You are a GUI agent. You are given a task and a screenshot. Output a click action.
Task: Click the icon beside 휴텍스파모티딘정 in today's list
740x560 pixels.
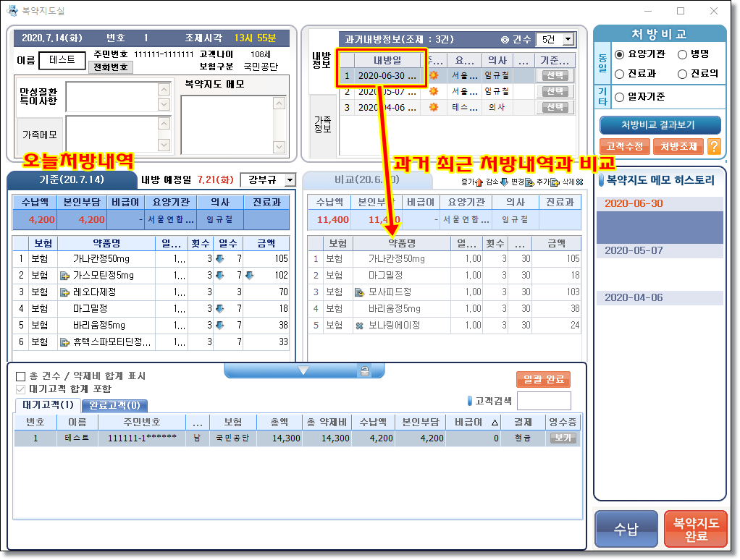pos(64,342)
